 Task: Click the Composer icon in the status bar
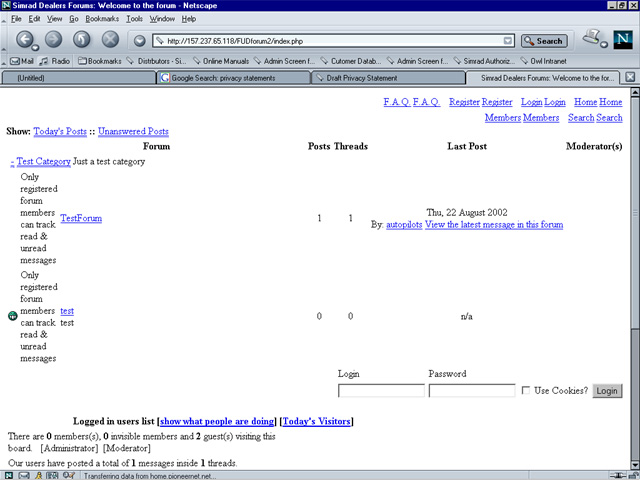[68, 476]
